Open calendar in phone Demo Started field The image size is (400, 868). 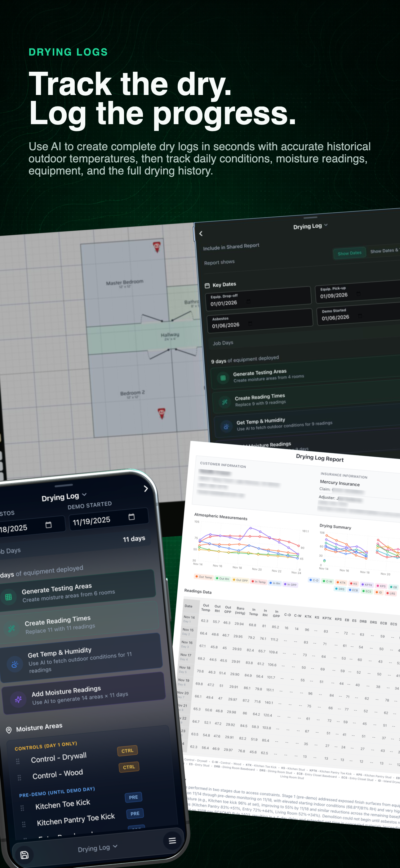point(132,517)
